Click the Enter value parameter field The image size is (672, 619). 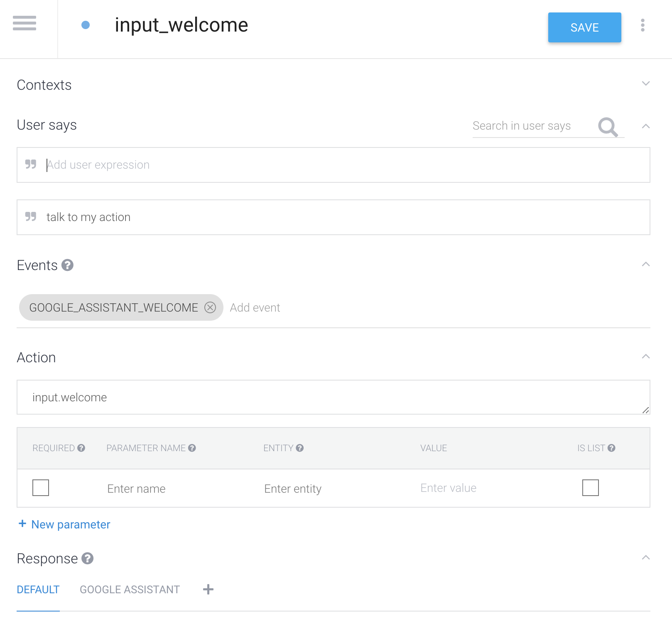(449, 488)
